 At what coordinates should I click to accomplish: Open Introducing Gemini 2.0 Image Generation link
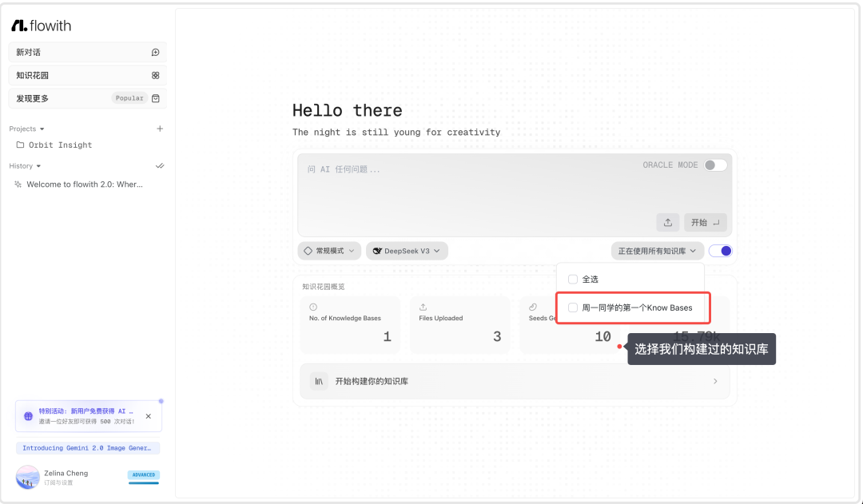pos(88,448)
